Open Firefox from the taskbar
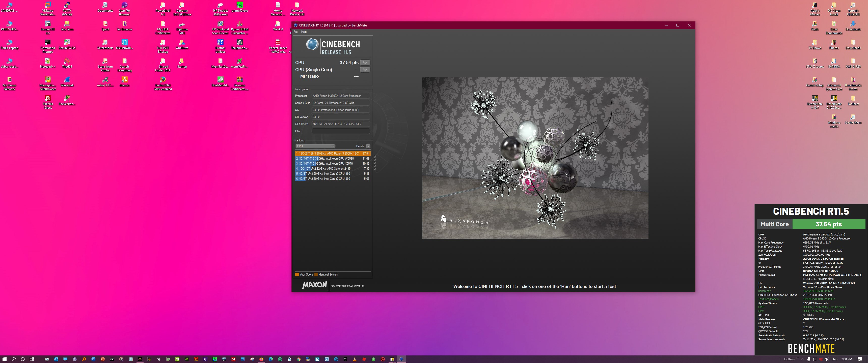This screenshot has height=363, width=868. [x=261, y=359]
